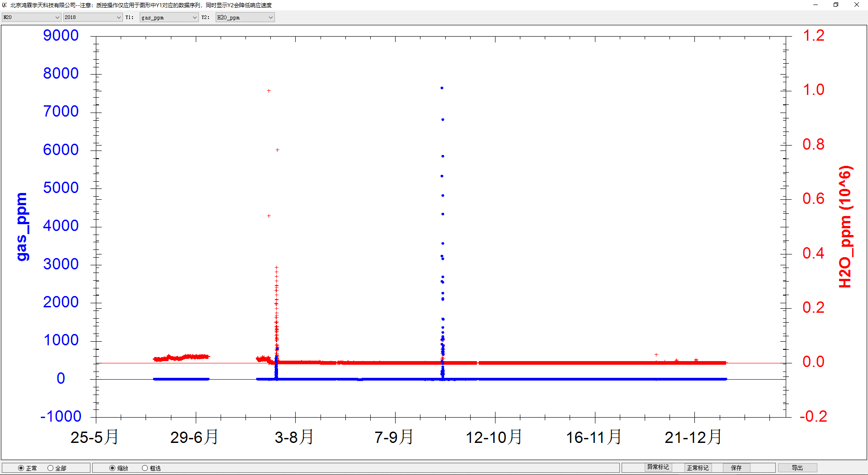The height and width of the screenshot is (475, 868).
Task: Enable the 缩放 zoom mode option
Action: [x=113, y=468]
